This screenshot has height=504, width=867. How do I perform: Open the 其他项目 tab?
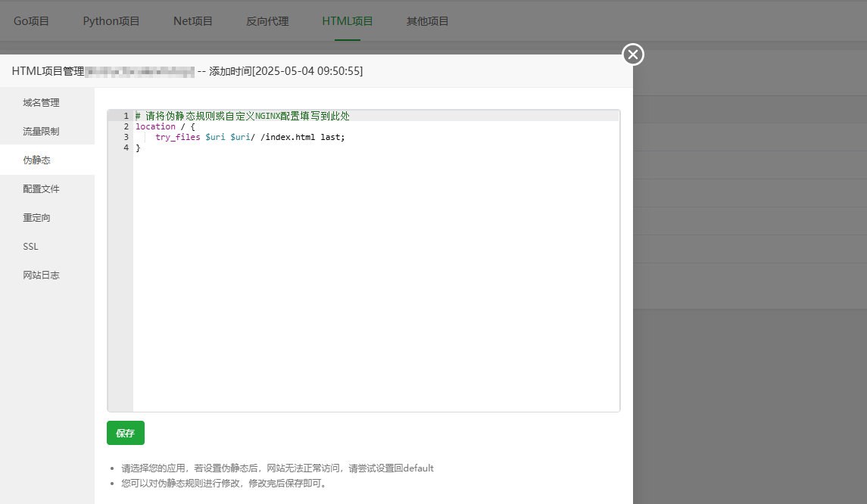(427, 21)
